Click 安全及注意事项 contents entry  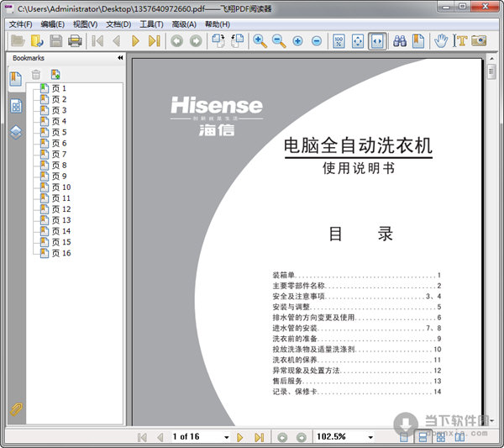(298, 296)
